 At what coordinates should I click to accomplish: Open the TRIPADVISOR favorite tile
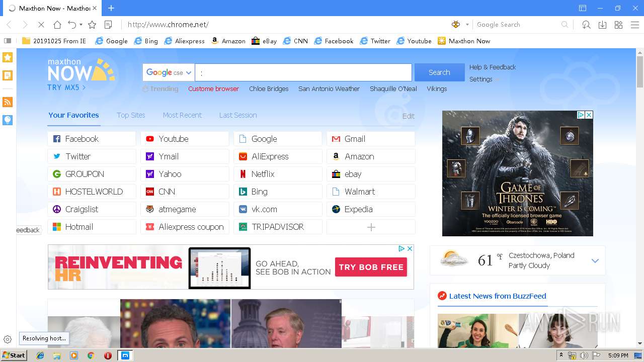click(278, 227)
